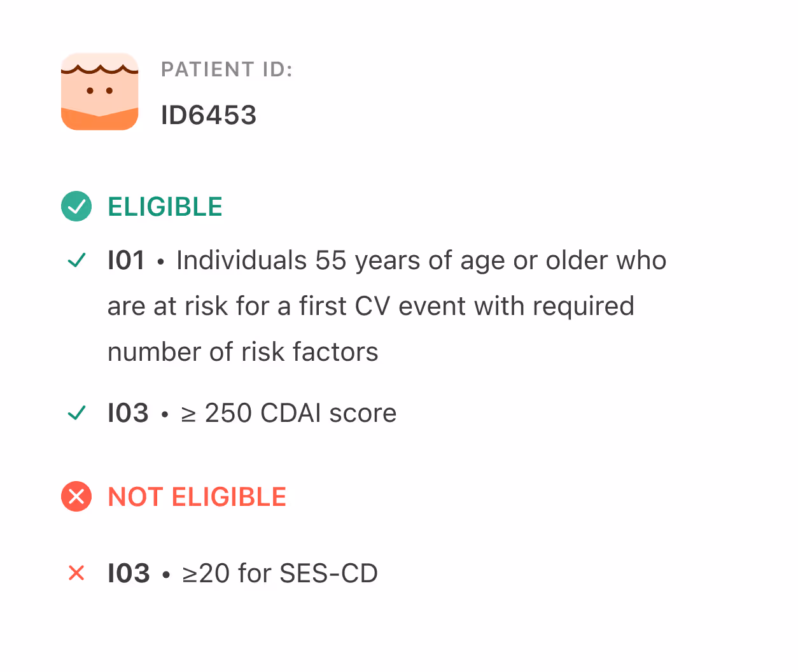798x672 pixels.
Task: Toggle the SES-CD criterion failure mark
Action: [76, 573]
